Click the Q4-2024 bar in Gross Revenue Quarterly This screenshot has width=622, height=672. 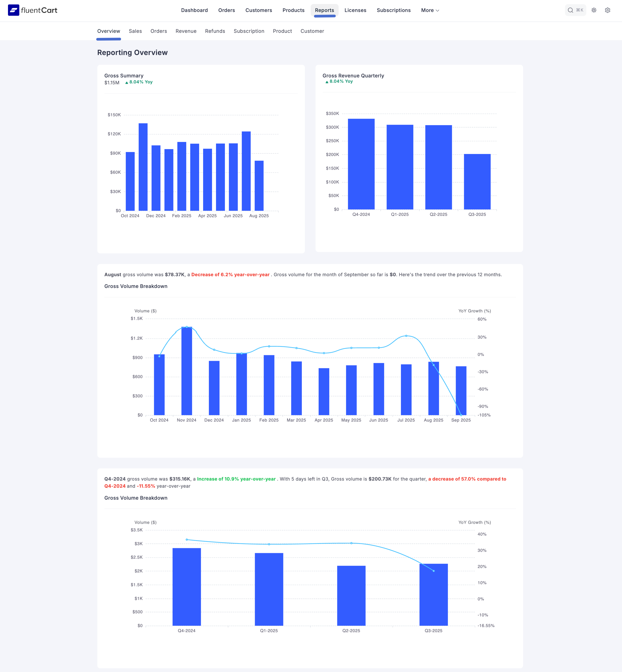[x=361, y=164]
